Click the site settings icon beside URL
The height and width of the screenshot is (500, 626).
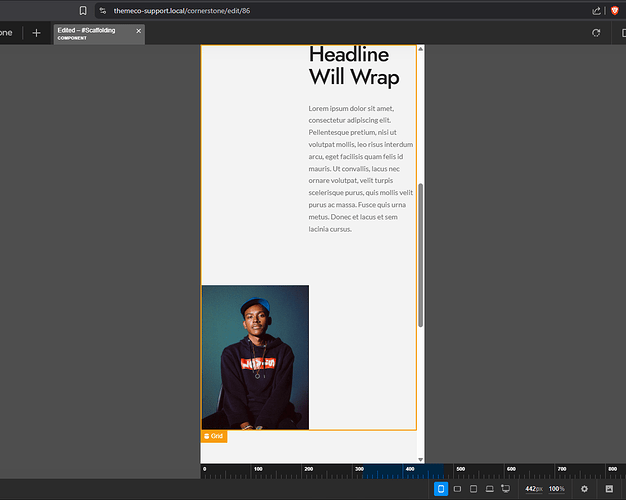[x=103, y=10]
